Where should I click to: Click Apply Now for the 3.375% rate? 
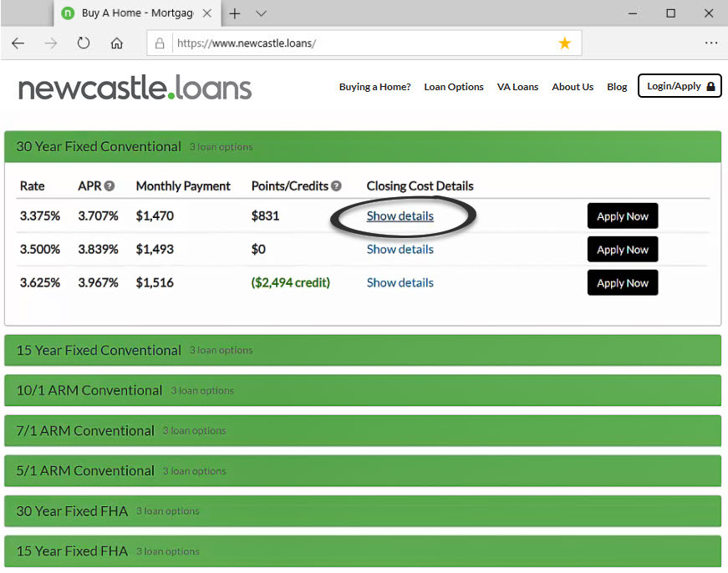coord(622,216)
